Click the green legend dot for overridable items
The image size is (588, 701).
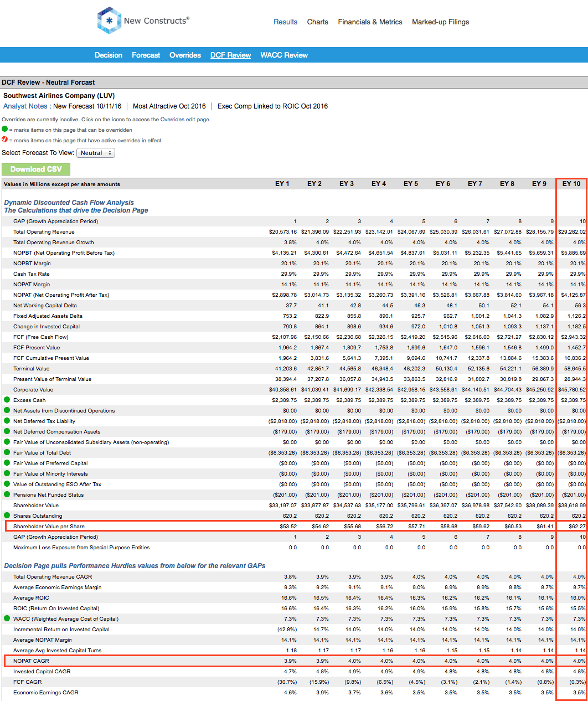click(x=5, y=129)
